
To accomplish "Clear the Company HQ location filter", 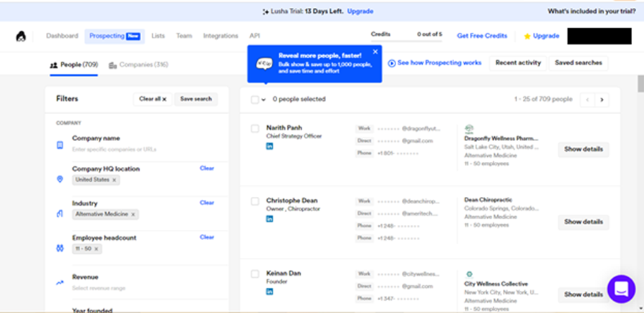I will (206, 168).
